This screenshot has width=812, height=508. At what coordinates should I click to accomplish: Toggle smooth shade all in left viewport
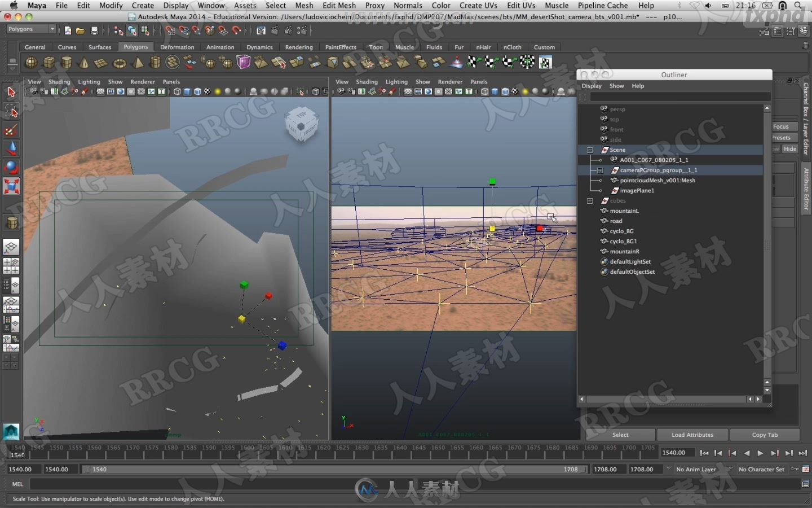click(187, 91)
